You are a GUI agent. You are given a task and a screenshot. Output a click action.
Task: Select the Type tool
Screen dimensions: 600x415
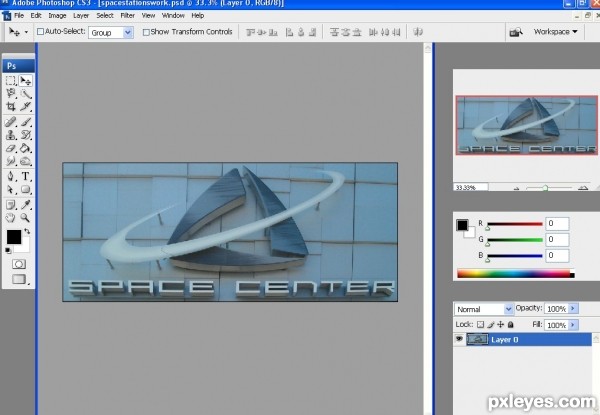pyautogui.click(x=26, y=176)
